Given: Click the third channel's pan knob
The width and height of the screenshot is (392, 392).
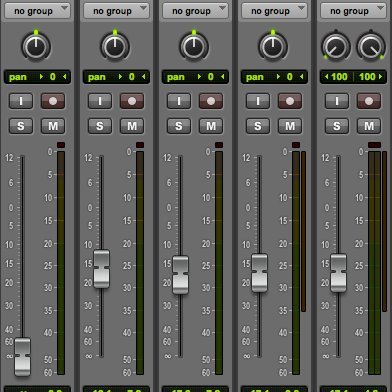Looking at the screenshot, I should click(194, 47).
